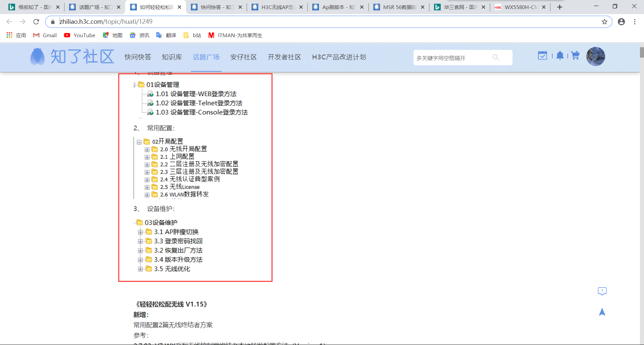
Task: Collapse the 02开局配置 tree folder
Action: 139,142
